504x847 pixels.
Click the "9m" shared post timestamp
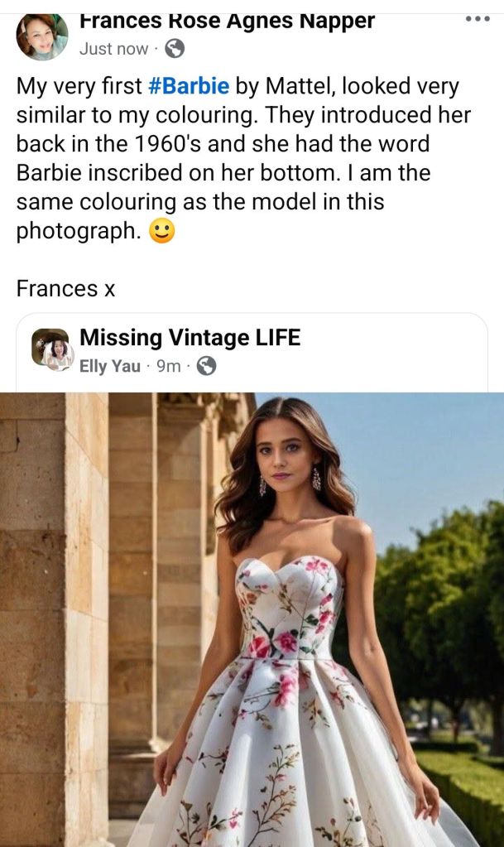click(168, 366)
